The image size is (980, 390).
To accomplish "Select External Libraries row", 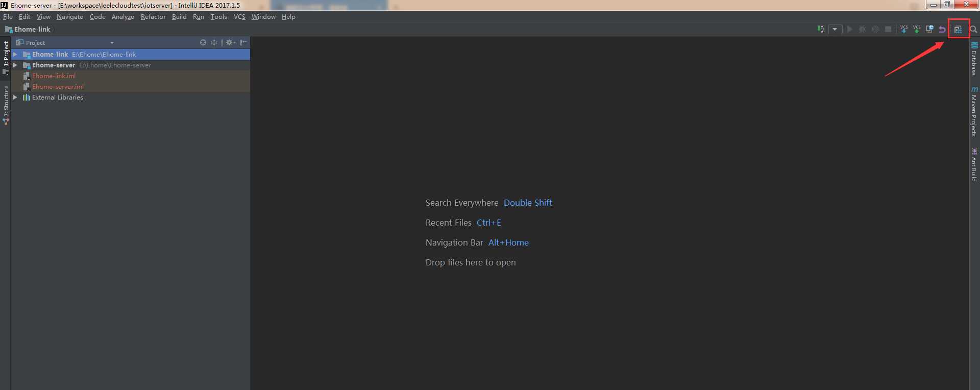I will (x=131, y=97).
